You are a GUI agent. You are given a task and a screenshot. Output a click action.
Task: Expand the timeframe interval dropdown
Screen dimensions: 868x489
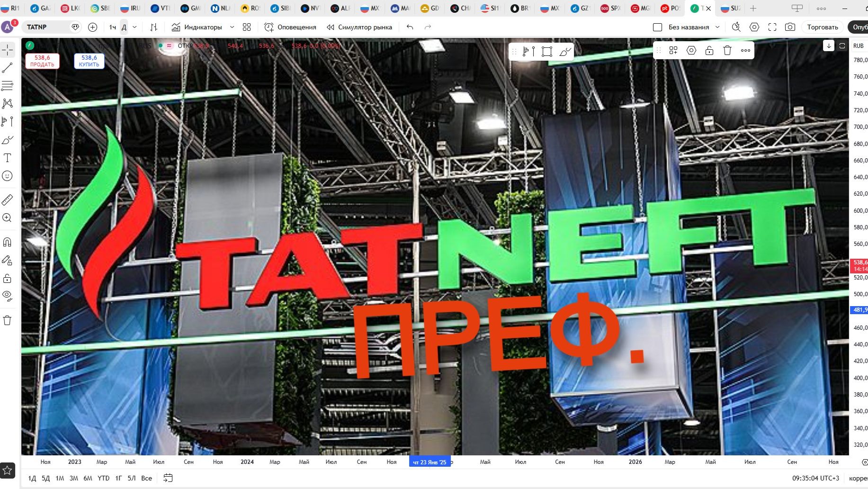(x=134, y=27)
